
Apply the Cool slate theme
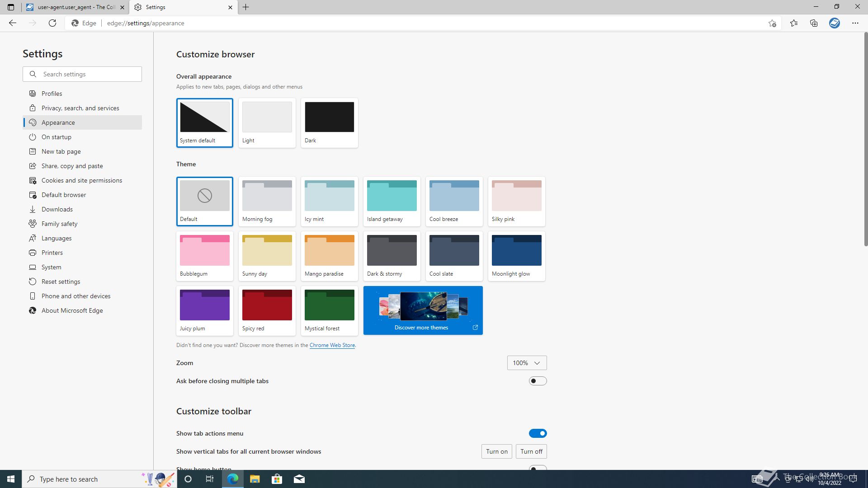[x=454, y=256]
